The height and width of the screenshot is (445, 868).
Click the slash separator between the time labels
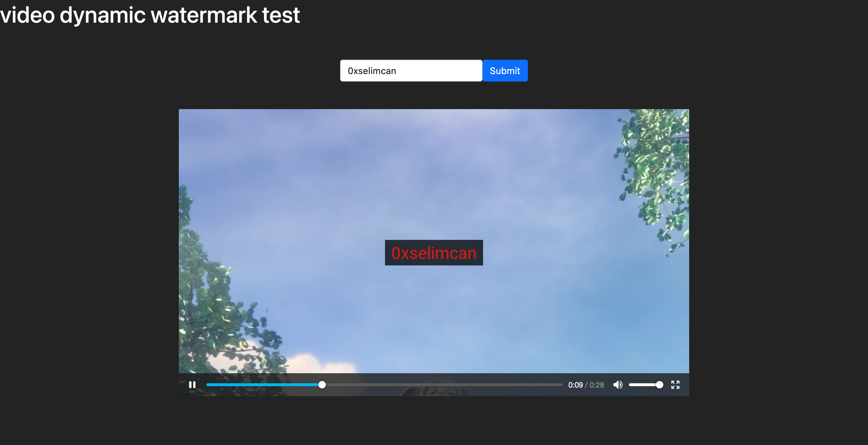[586, 385]
